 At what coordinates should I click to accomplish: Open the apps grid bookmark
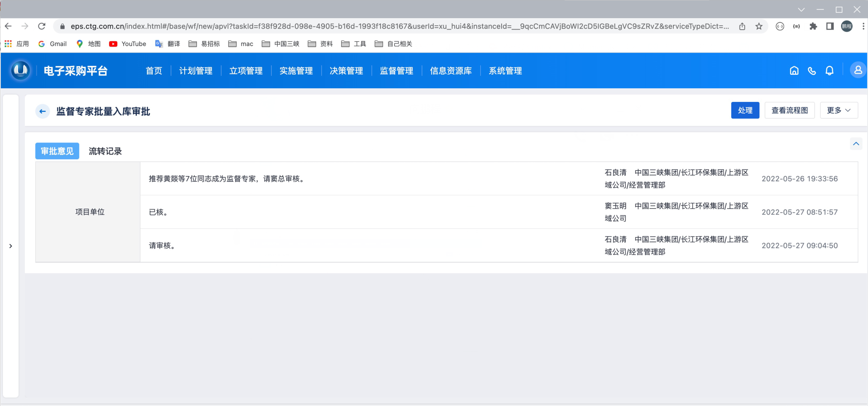click(x=16, y=44)
